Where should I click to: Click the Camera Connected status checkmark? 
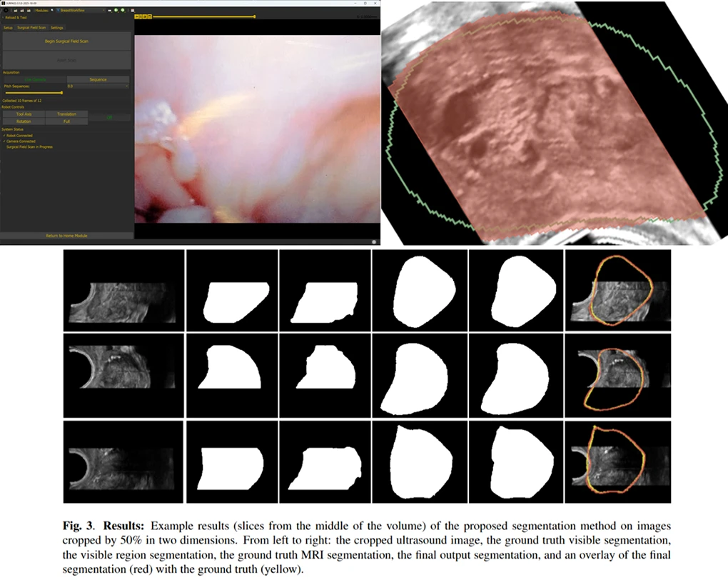tap(4, 141)
